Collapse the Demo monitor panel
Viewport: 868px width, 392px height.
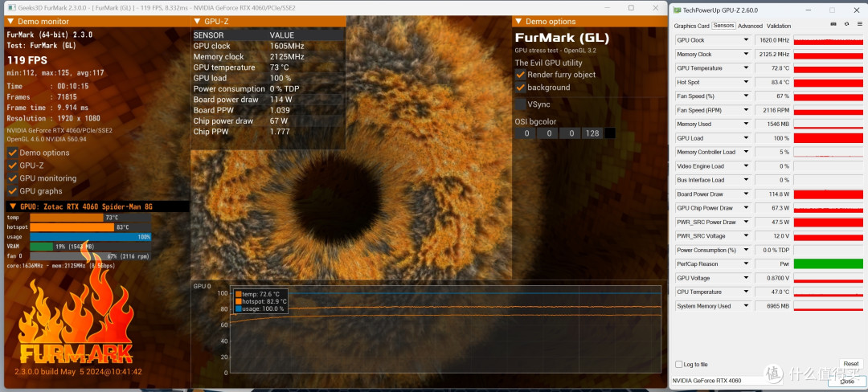[x=11, y=22]
